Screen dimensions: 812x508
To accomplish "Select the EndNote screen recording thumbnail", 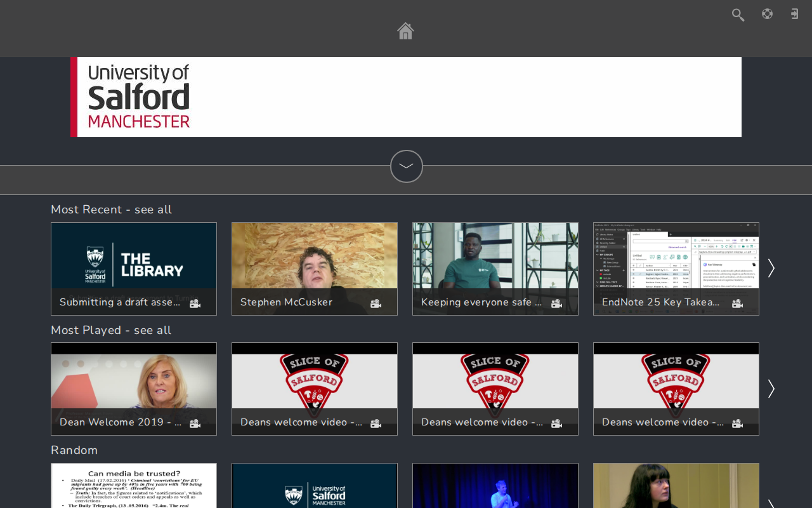I will tap(676, 269).
